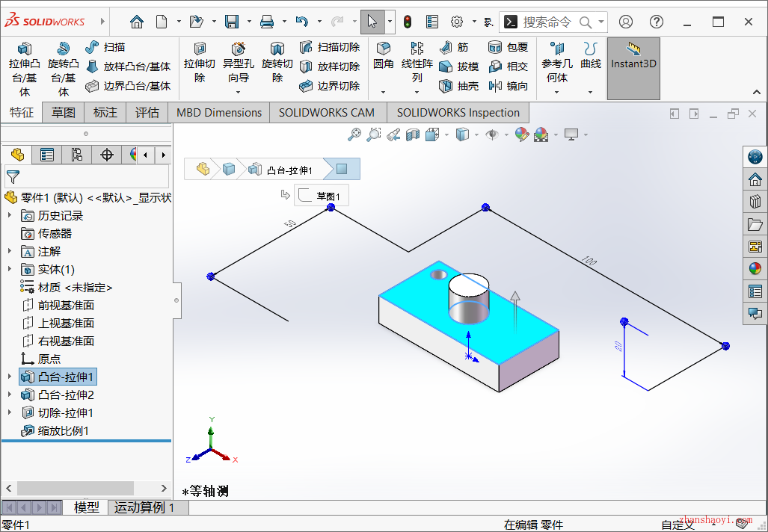The width and height of the screenshot is (768, 532).
Task: Expand the 凸台-拉伸2 feature node
Action: tap(9, 395)
